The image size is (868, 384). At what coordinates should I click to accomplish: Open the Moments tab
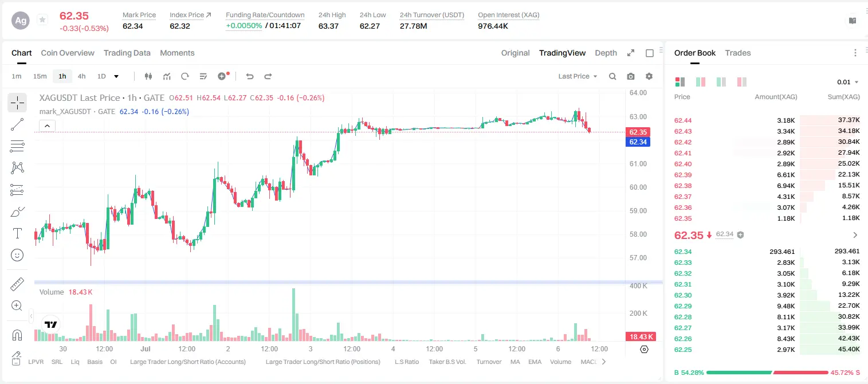click(x=177, y=53)
